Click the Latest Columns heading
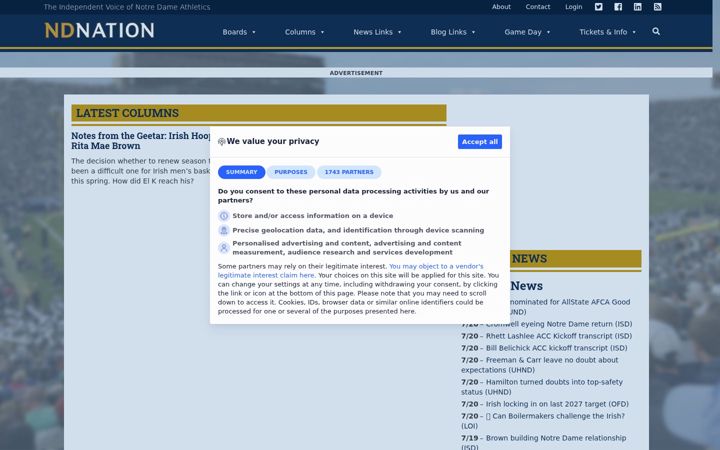Image resolution: width=720 pixels, height=450 pixels. pos(128,113)
